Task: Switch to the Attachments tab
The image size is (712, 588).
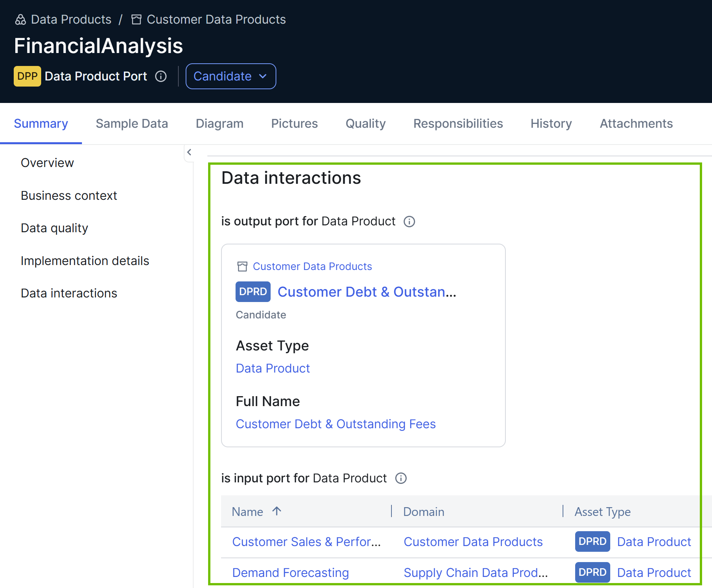Action: tap(636, 124)
